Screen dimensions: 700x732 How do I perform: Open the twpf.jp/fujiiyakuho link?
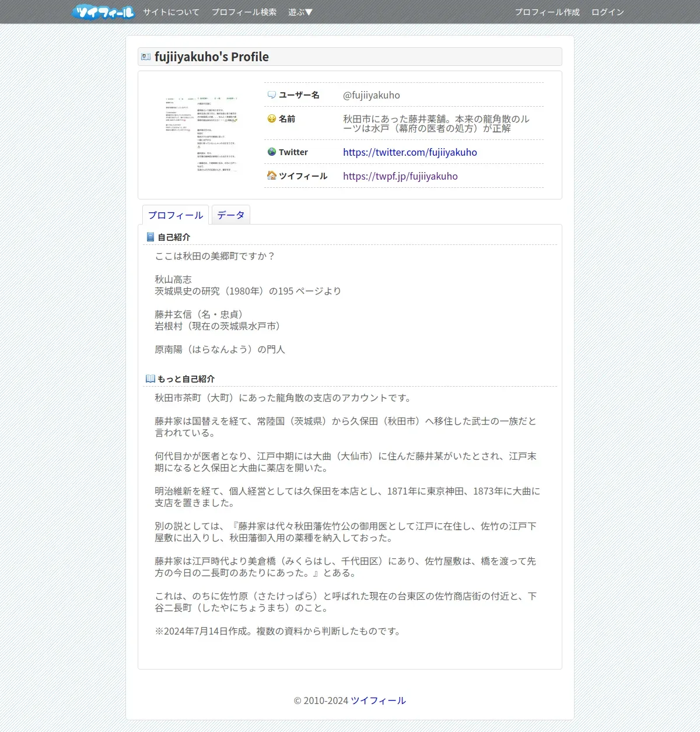tap(400, 176)
